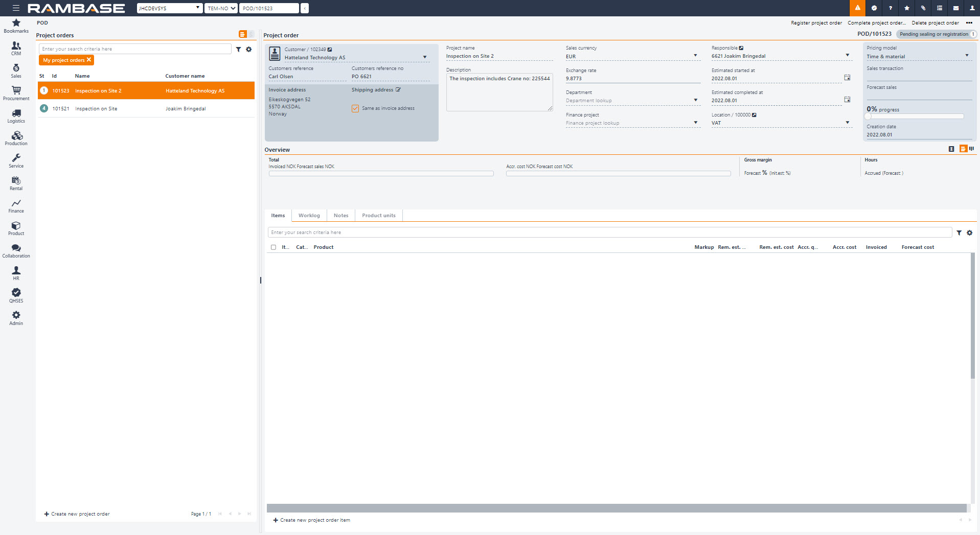Open calendar for Estimated completed at
Image resolution: width=980 pixels, height=535 pixels.
pyautogui.click(x=847, y=100)
